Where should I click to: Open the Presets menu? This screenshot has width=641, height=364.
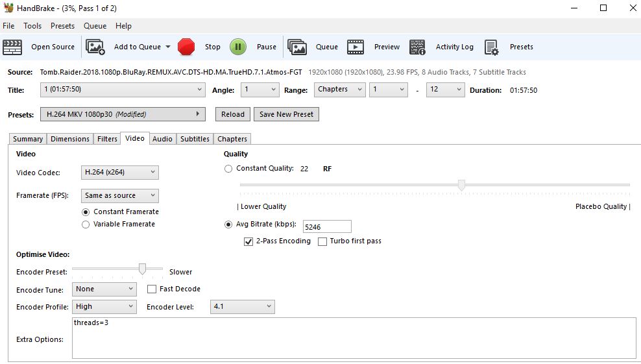tap(62, 26)
